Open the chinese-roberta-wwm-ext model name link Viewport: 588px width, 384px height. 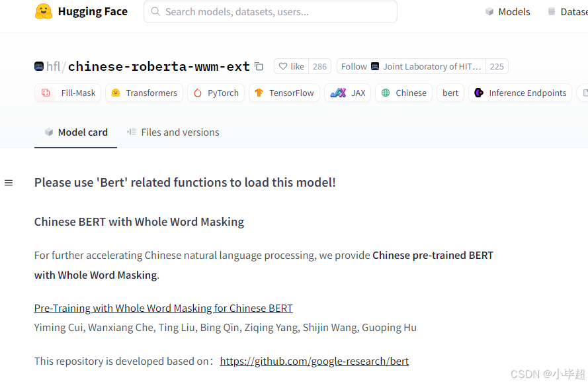pos(159,66)
